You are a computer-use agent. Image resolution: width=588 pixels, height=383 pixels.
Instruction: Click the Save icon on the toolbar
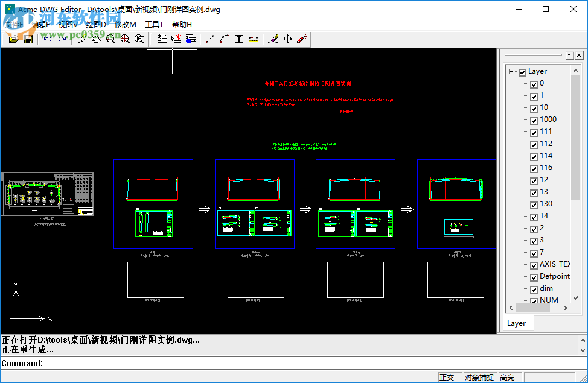(28, 38)
